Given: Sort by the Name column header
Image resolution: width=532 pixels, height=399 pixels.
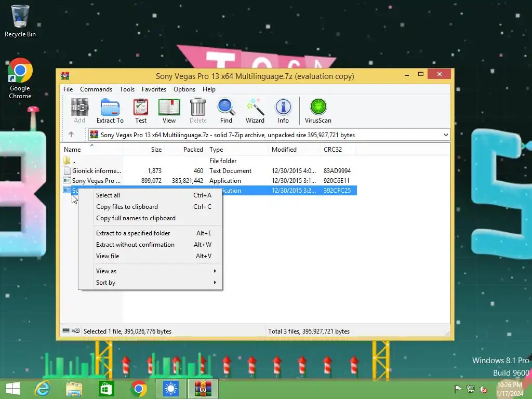Looking at the screenshot, I should [x=91, y=149].
